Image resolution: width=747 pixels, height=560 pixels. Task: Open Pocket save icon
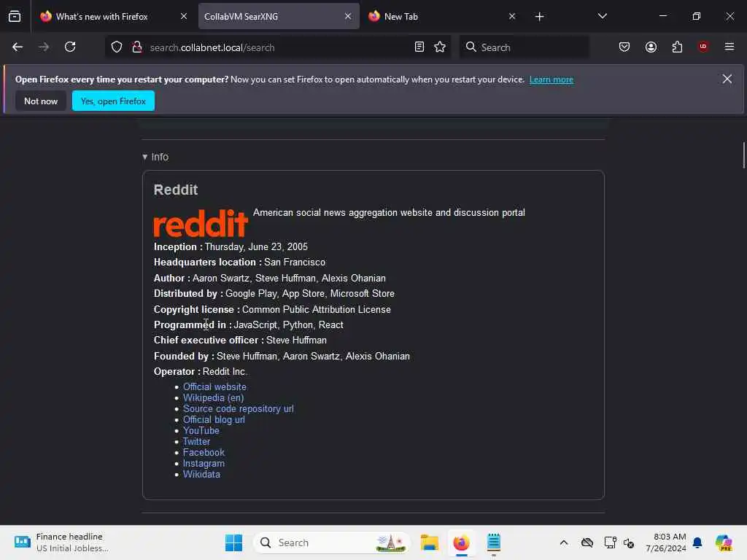point(624,47)
